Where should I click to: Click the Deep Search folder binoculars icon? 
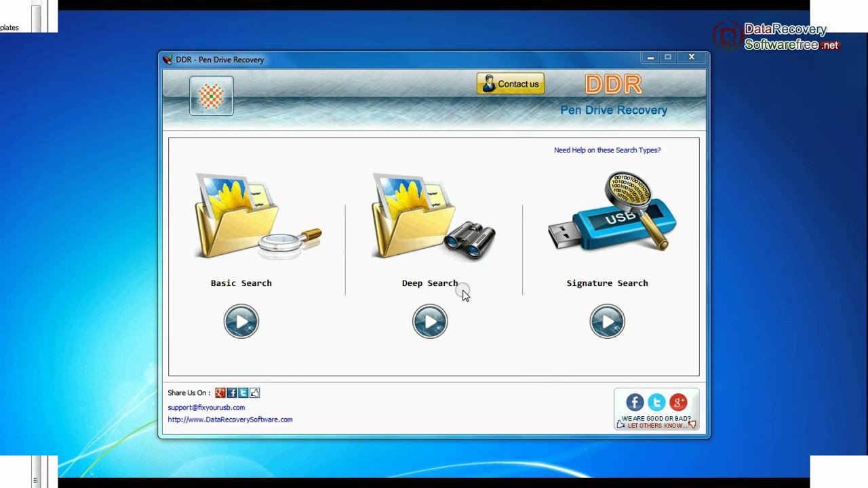434,216
